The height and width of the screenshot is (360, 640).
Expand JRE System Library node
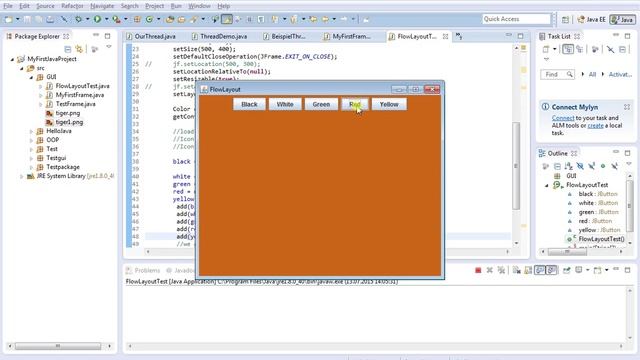(x=22, y=176)
